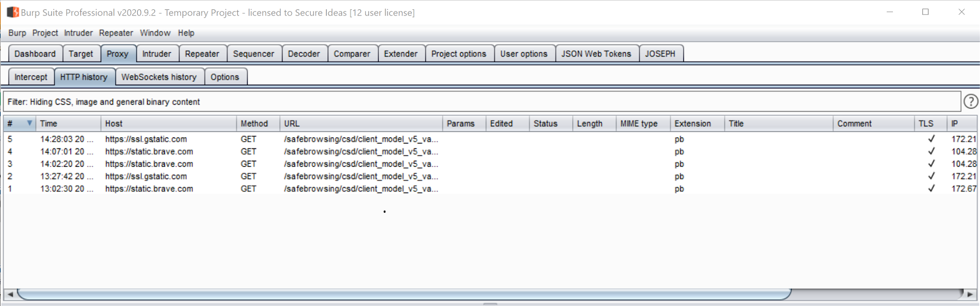Screen dimensions: 980x306
Task: Sort by the Time column header
Action: click(68, 123)
